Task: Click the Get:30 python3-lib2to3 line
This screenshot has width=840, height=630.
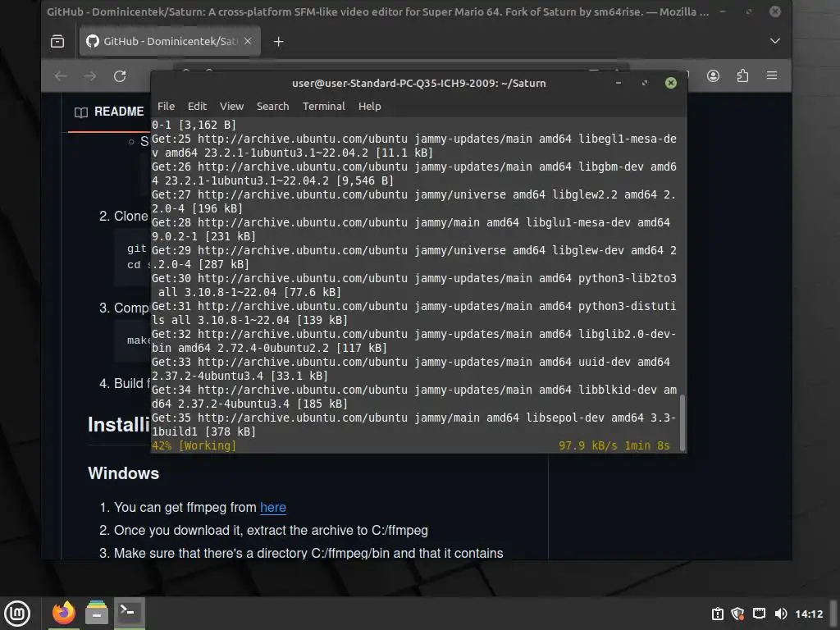Action: (413, 285)
